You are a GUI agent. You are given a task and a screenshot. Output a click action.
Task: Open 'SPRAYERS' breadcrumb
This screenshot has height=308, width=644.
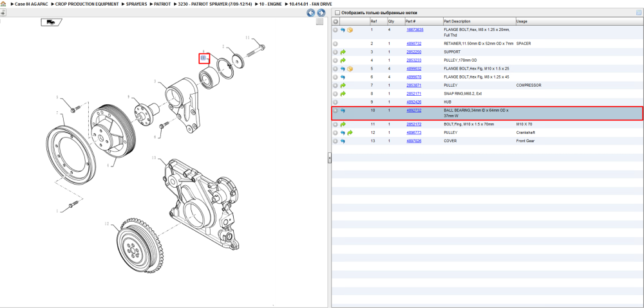click(x=137, y=4)
